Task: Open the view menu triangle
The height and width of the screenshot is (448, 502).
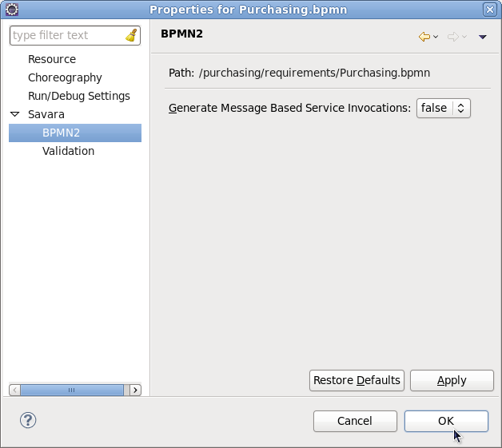Action: [482, 38]
